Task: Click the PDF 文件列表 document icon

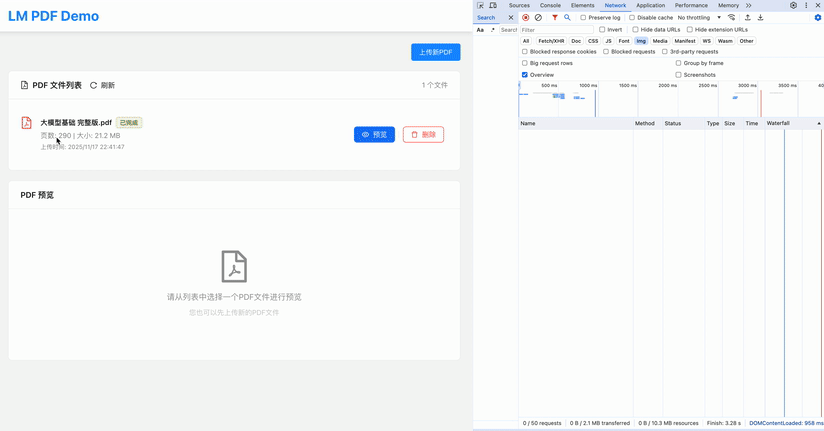Action: click(24, 85)
